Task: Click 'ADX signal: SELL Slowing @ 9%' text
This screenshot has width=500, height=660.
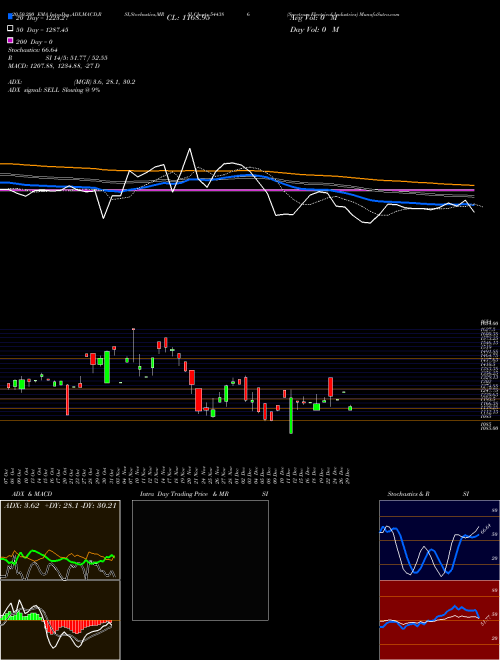Action: 54,90
